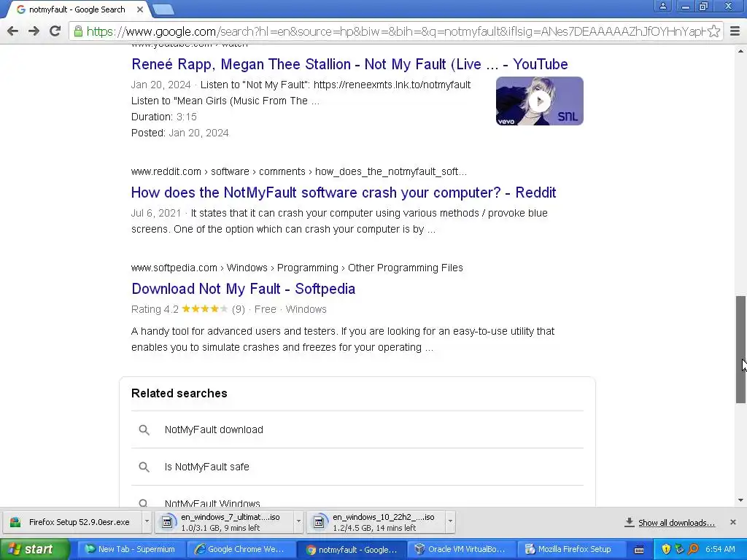
Task: Expand Windows 10 iso download options arrow
Action: [450, 522]
